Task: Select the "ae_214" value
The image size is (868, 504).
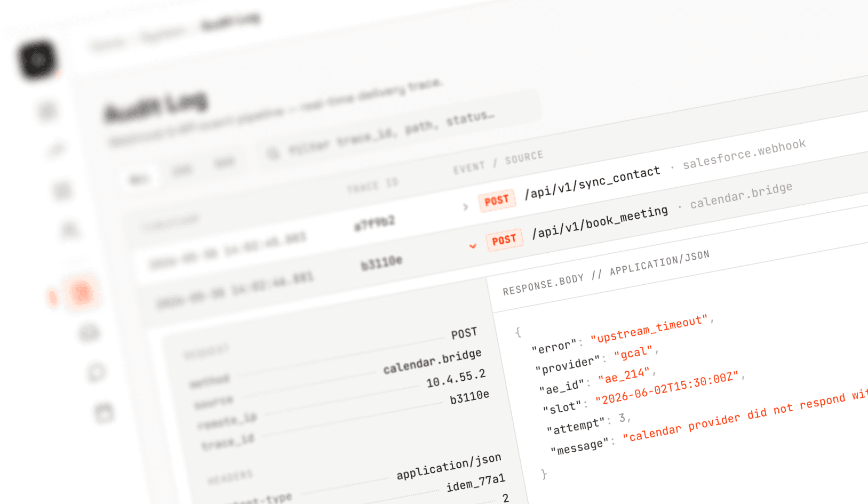Action: pyautogui.click(x=624, y=375)
